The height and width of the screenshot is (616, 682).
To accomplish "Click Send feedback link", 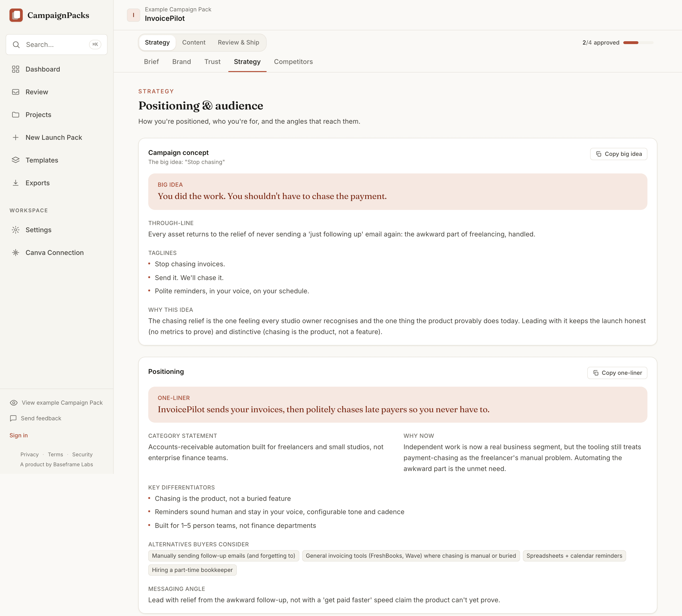I will (x=36, y=418).
